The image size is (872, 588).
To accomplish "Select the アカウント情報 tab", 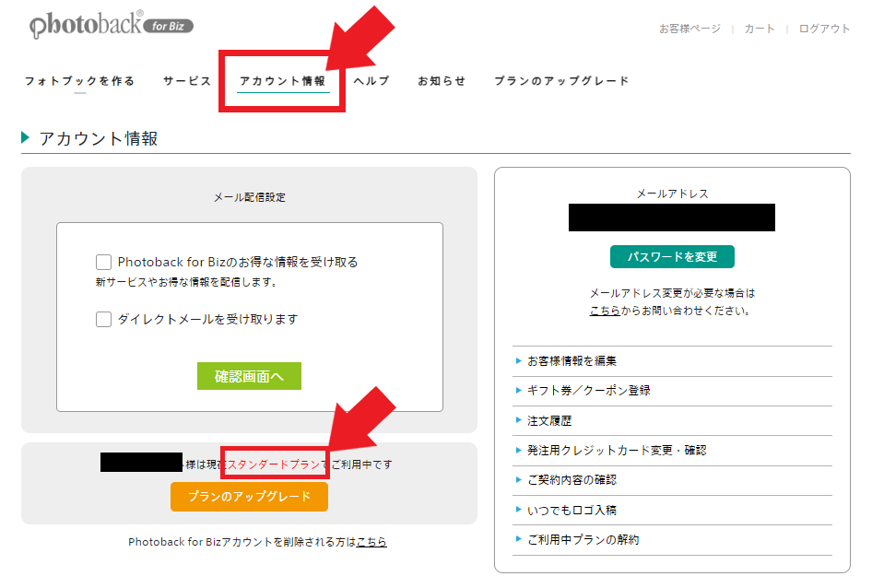I will tap(282, 81).
